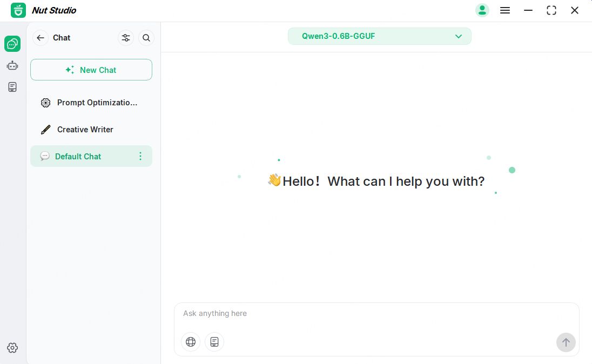This screenshot has height=364, width=592.
Task: Click the back arrow beside Chat
Action: point(41,38)
